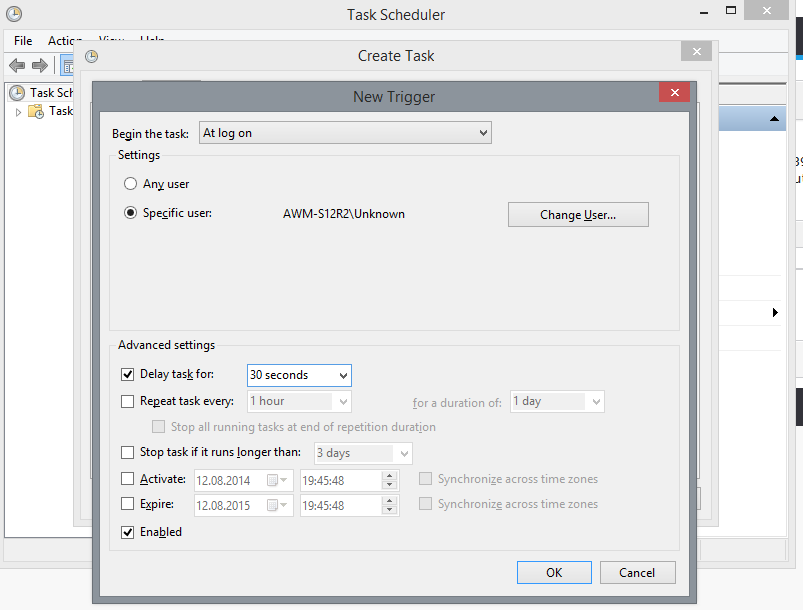803x610 pixels.
Task: Uncheck the Delay task for checkbox
Action: coord(127,375)
